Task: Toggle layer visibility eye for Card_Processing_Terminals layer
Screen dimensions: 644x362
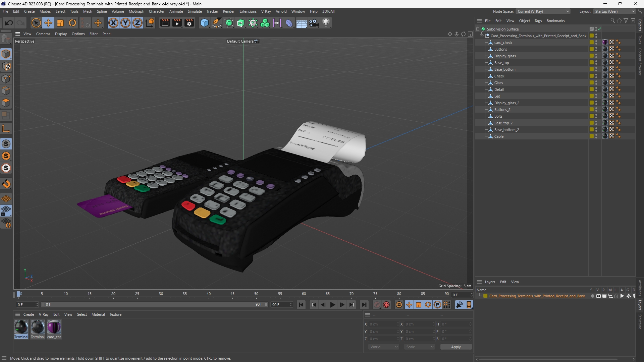Action: [598, 296]
